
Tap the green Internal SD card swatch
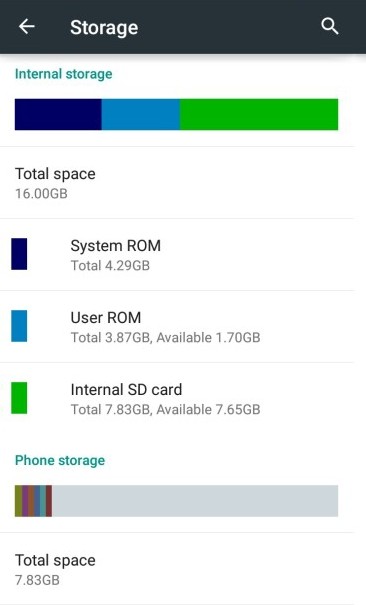tap(19, 398)
